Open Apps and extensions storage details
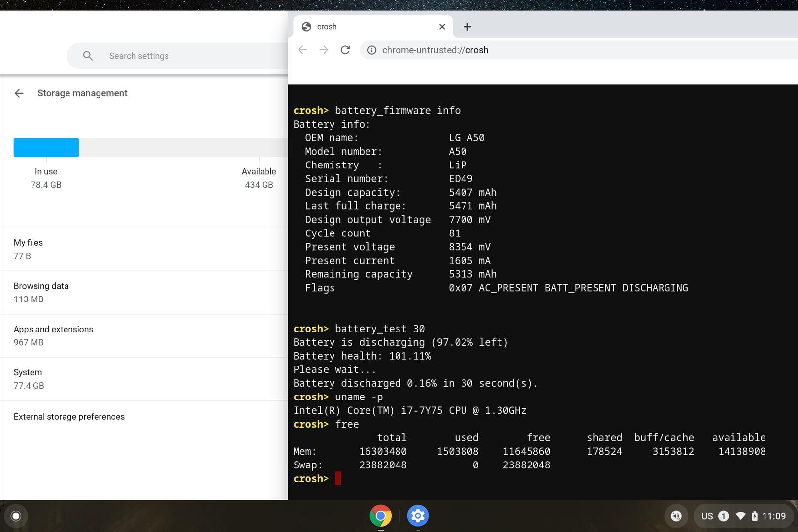 (144, 335)
